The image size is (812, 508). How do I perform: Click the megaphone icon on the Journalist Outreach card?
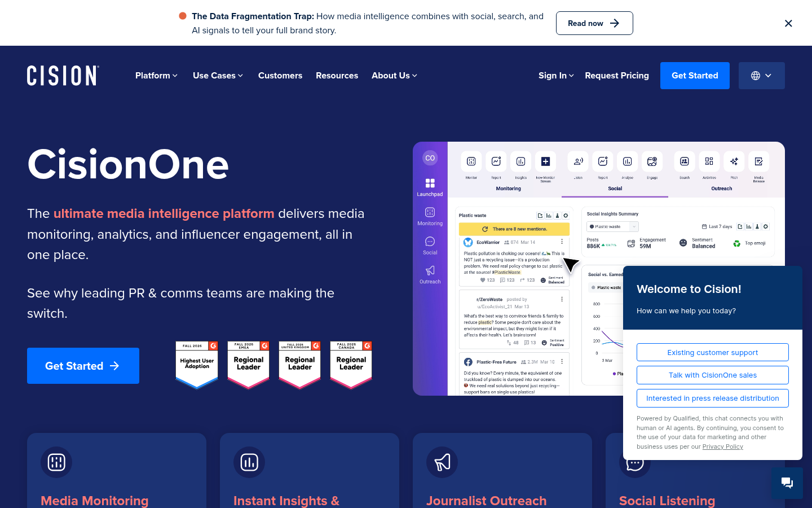point(442,462)
